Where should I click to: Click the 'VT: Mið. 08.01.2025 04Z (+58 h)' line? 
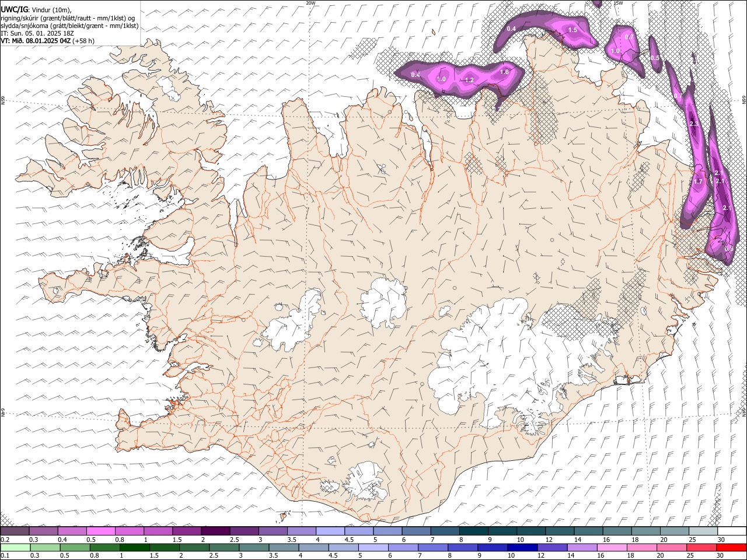(47, 41)
